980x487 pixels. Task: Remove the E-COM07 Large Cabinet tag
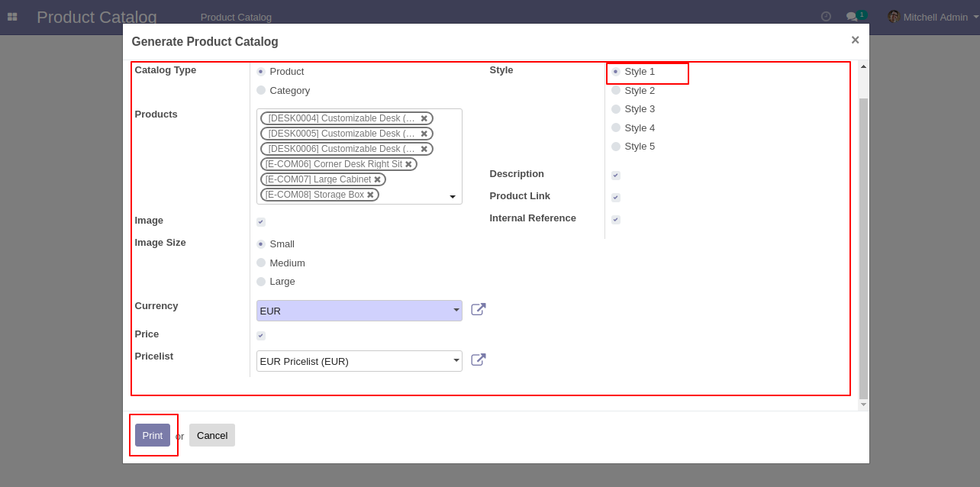[377, 180]
